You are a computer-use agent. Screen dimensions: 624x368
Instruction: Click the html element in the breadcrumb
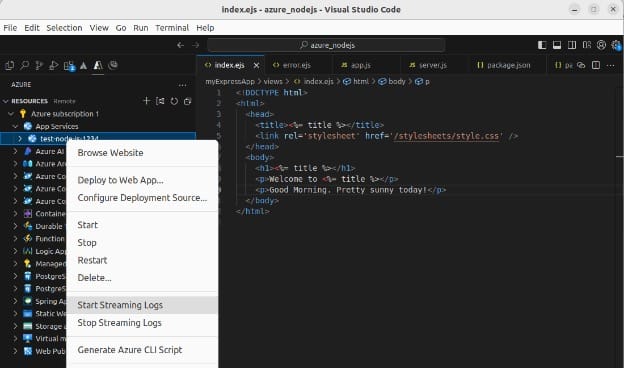pyautogui.click(x=356, y=82)
